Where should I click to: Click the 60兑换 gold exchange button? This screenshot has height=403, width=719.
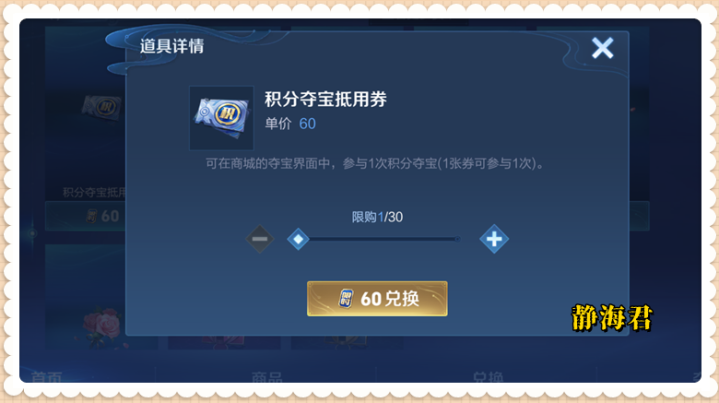click(377, 298)
